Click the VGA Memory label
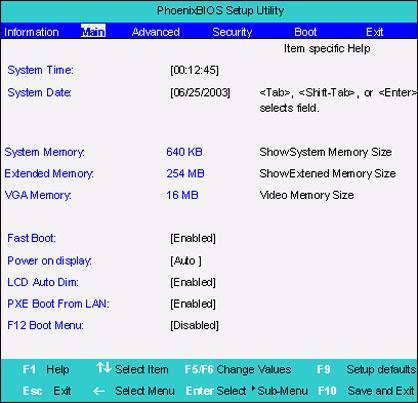The width and height of the screenshot is (418, 403). click(x=38, y=195)
